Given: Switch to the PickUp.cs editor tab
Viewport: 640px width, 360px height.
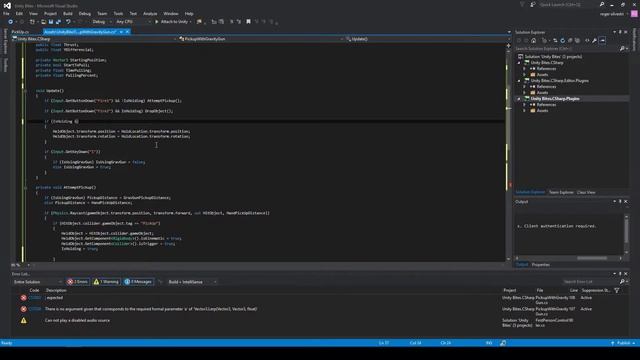Looking at the screenshot, I should [x=20, y=32].
